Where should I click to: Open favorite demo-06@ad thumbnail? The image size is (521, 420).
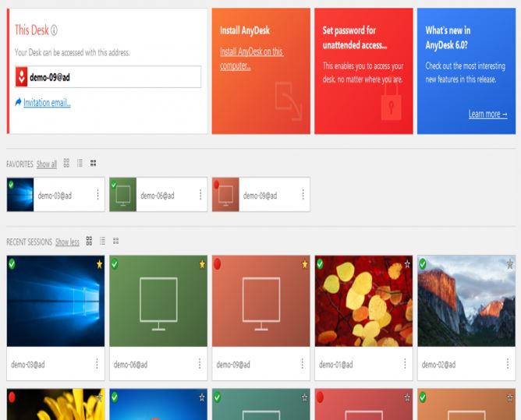point(123,195)
